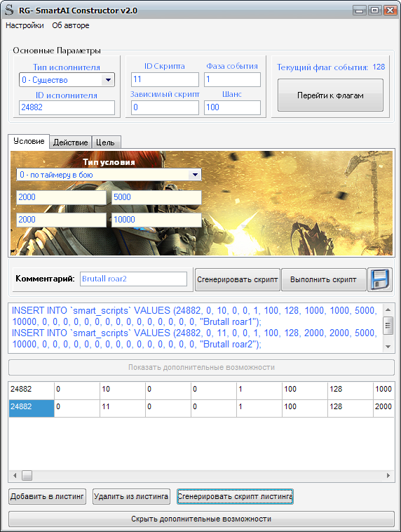This screenshot has width=401, height=532.
Task: Click the ID исполнителя field with 24882
Action: pos(67,107)
